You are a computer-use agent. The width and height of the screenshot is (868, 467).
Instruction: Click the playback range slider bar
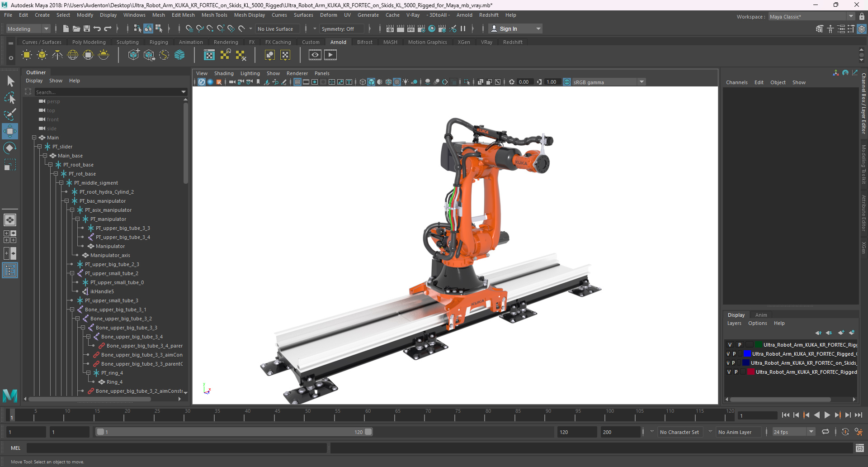(234, 432)
